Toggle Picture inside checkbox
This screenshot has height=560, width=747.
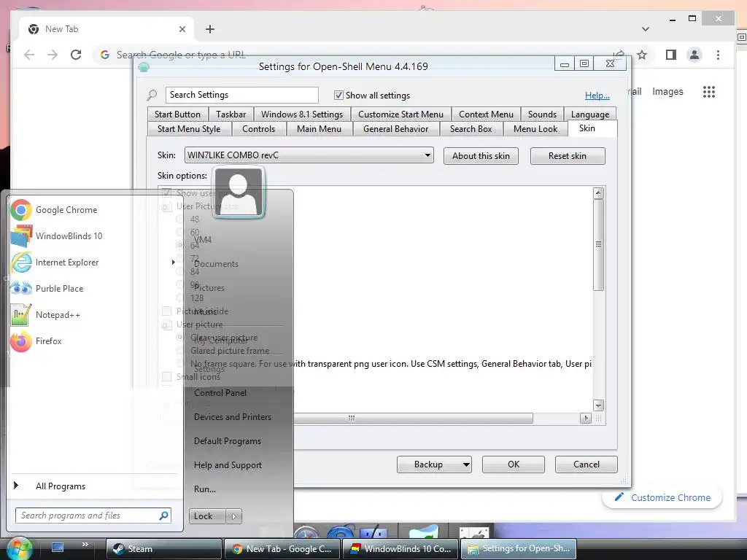(x=167, y=311)
